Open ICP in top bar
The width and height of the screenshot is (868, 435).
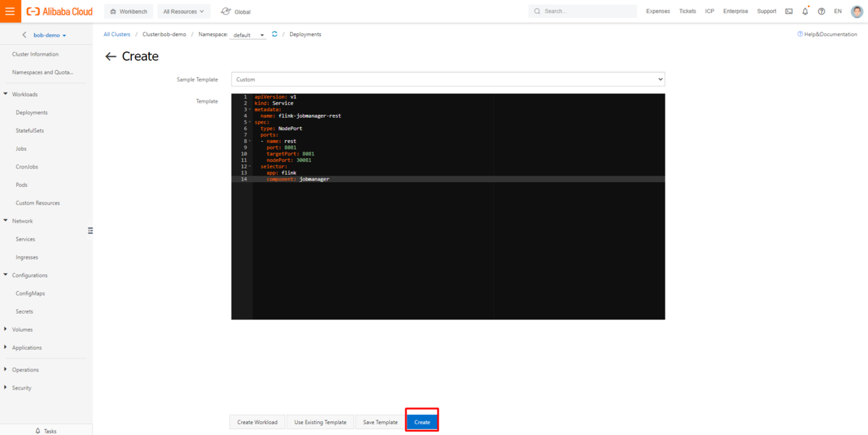(x=710, y=12)
